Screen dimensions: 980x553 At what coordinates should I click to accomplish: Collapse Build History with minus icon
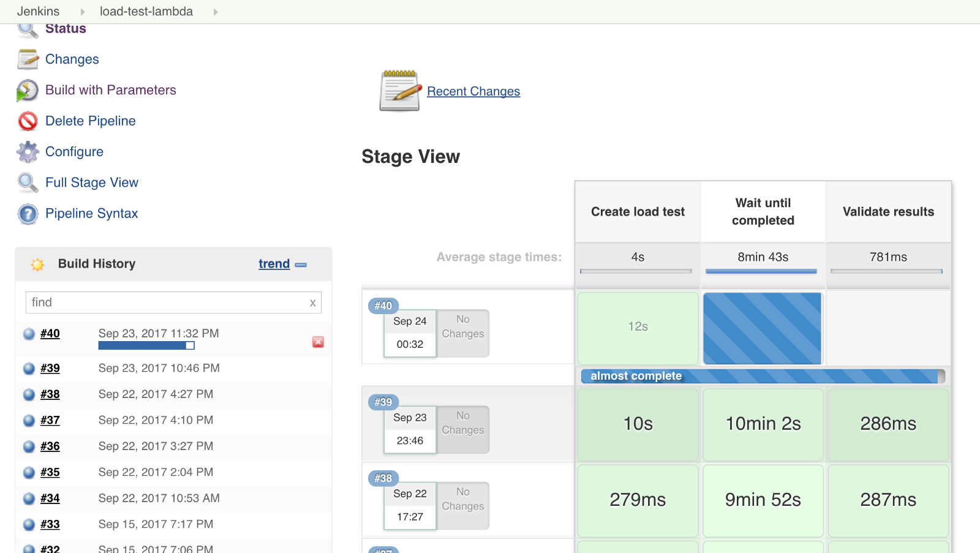pos(301,265)
